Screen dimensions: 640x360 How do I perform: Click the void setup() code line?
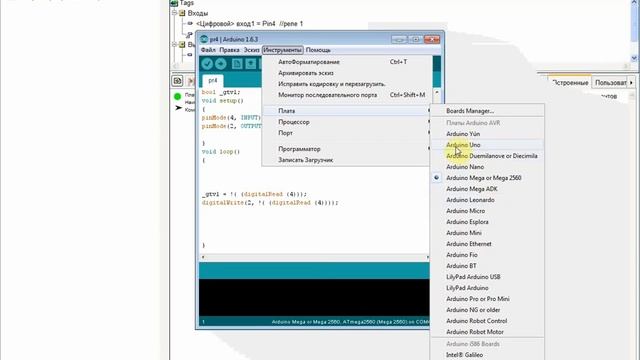(222, 100)
